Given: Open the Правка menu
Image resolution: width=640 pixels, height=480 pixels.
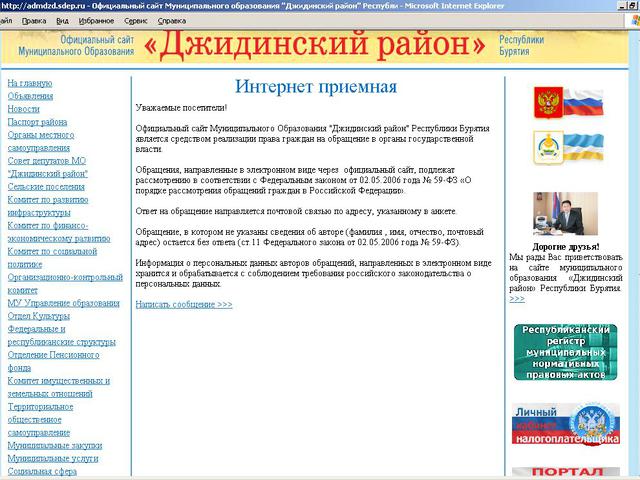Looking at the screenshot, I should [34, 21].
